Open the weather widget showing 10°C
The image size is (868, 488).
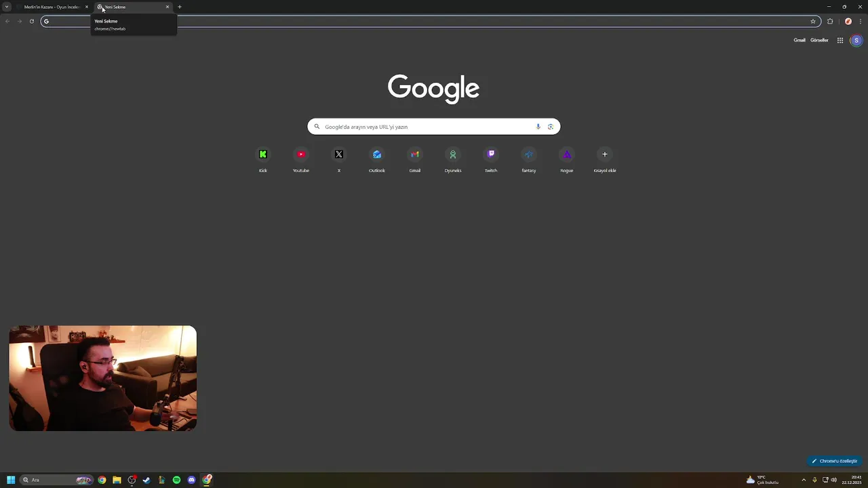(763, 480)
